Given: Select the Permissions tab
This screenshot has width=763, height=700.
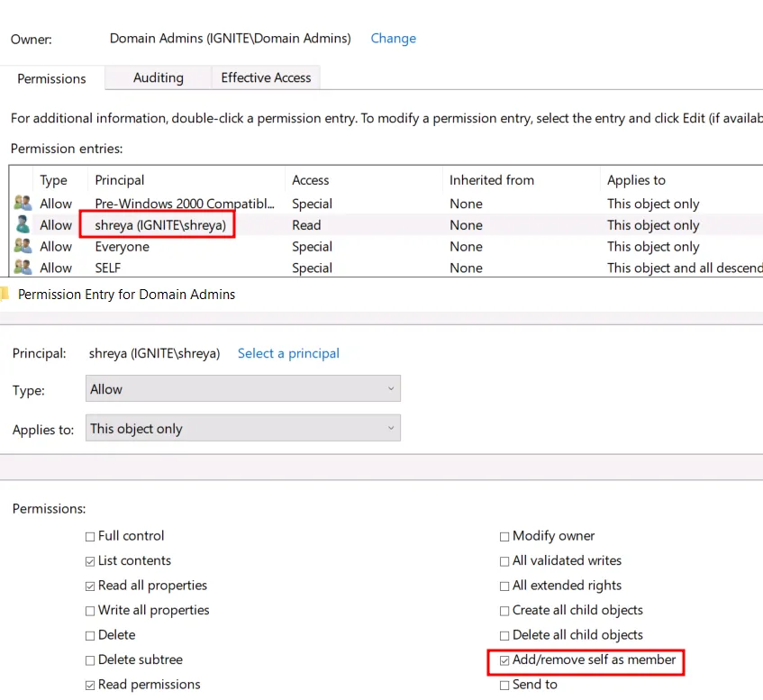Looking at the screenshot, I should pos(52,78).
